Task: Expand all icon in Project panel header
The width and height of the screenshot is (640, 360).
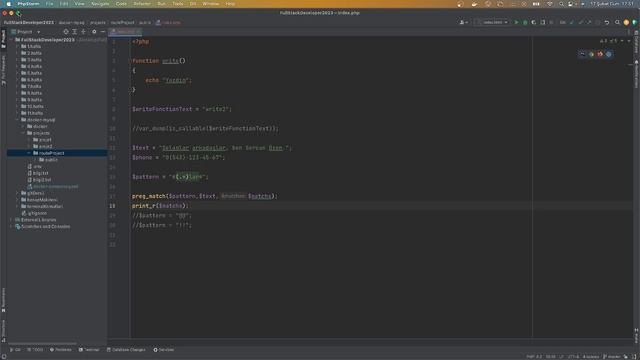Action: point(75,31)
